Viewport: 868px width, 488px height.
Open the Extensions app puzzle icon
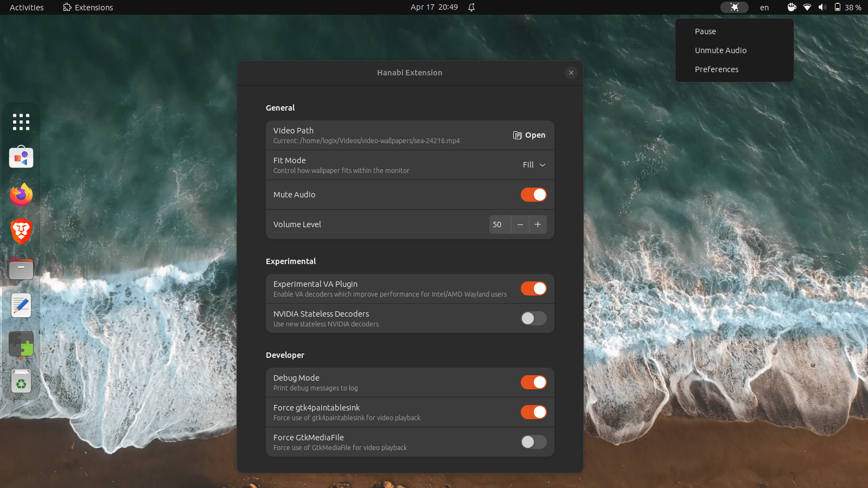[x=21, y=344]
